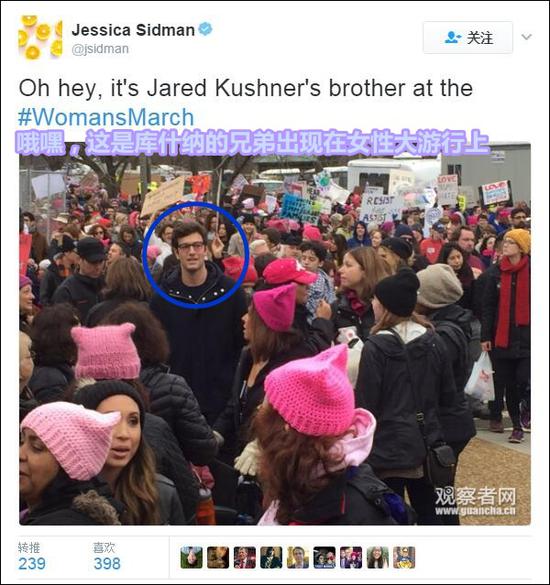550x585 pixels.
Task: Open the Jessica Sidman profile name
Action: coord(133,30)
